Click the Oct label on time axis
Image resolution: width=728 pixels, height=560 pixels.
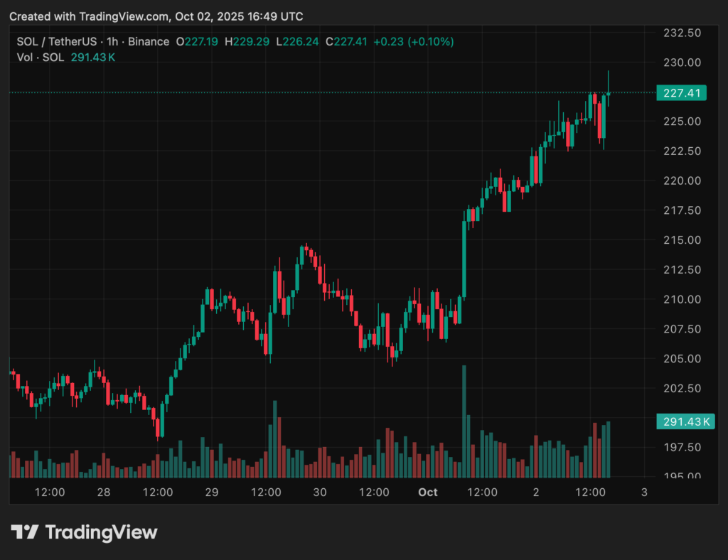pos(428,492)
